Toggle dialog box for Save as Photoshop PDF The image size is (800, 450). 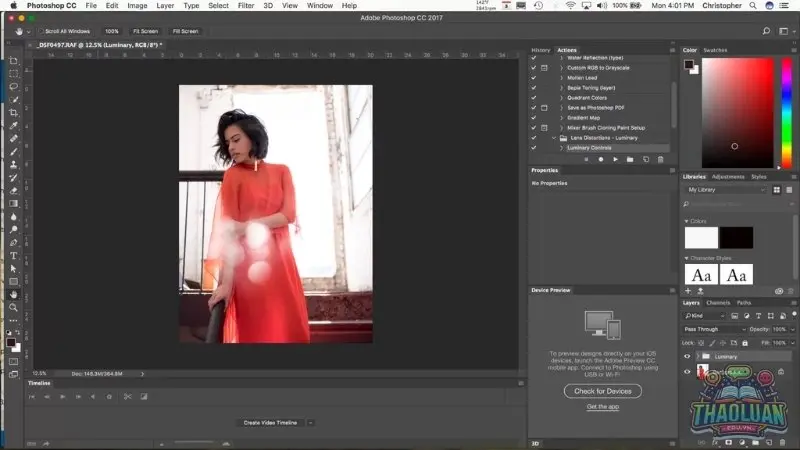click(544, 108)
